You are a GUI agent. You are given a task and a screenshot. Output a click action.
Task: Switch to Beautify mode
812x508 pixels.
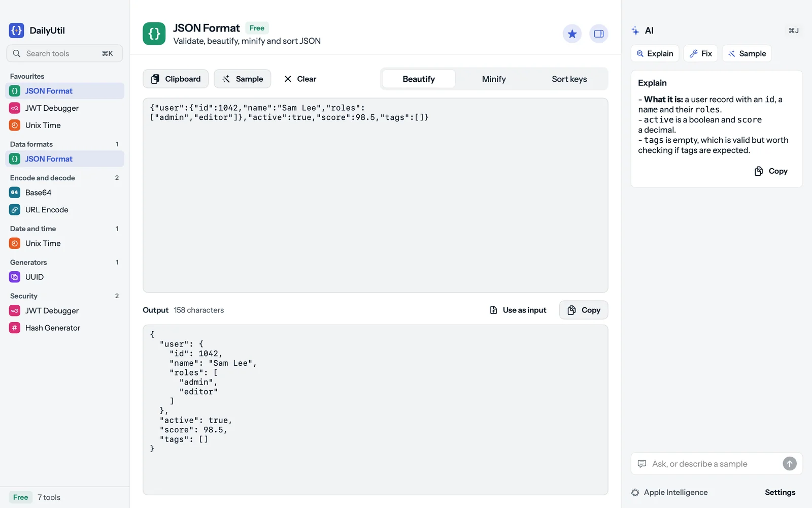point(419,79)
